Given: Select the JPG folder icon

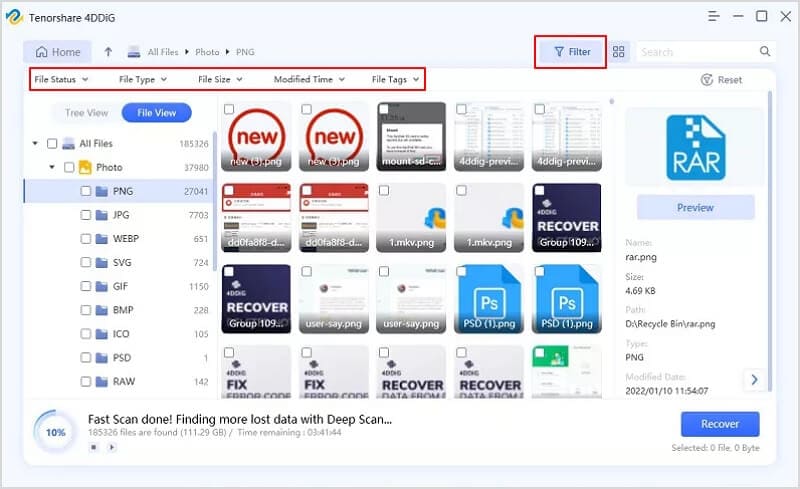Looking at the screenshot, I should [102, 215].
